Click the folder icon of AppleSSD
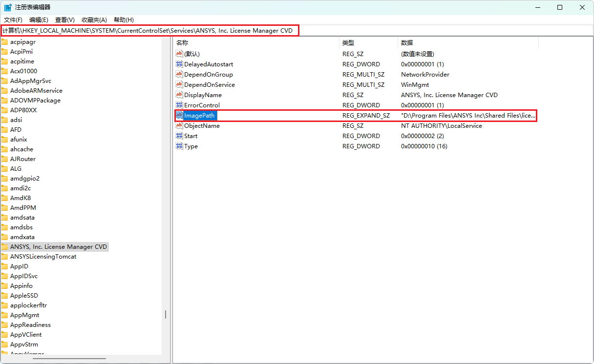 pyautogui.click(x=5, y=296)
